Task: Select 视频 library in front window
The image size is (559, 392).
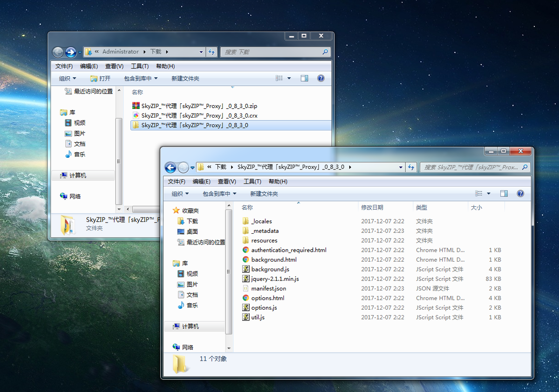Action: point(187,274)
